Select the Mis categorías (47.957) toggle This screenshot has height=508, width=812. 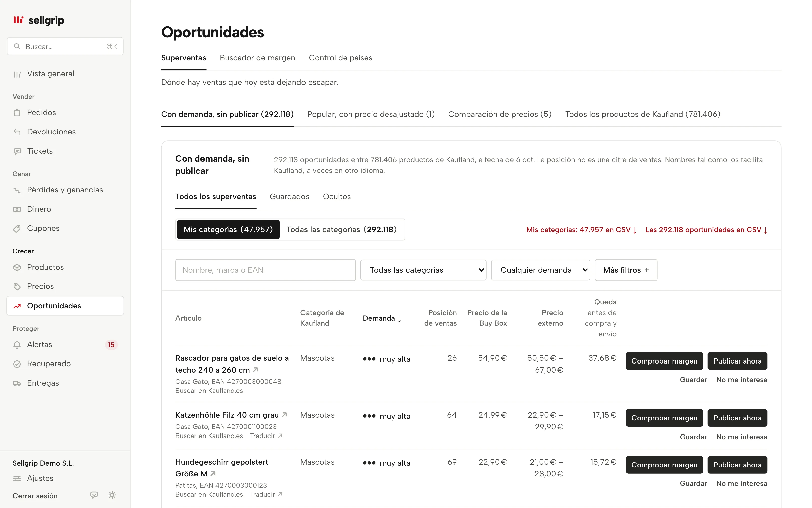(228, 230)
